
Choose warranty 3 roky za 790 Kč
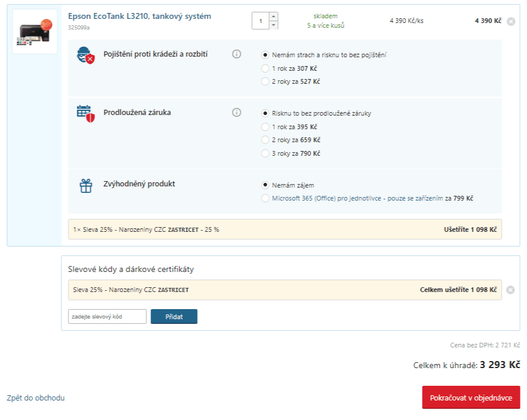pyautogui.click(x=265, y=153)
